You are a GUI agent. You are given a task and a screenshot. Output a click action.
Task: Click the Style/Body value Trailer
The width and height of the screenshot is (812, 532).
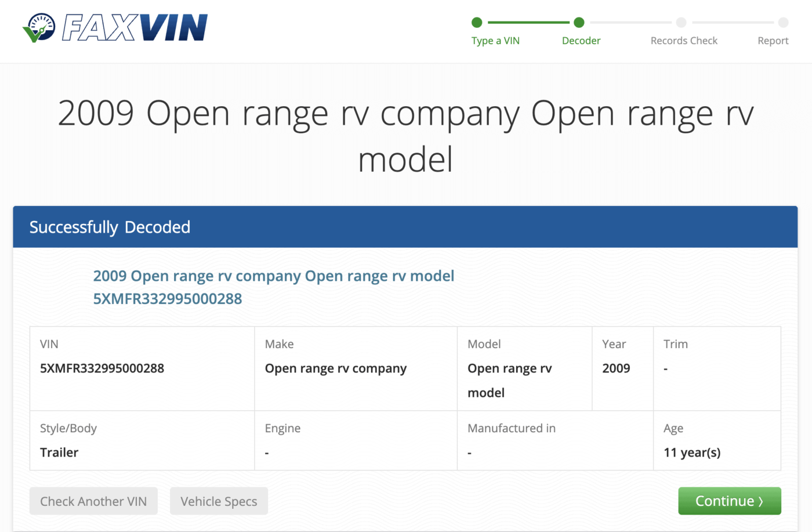tap(59, 453)
